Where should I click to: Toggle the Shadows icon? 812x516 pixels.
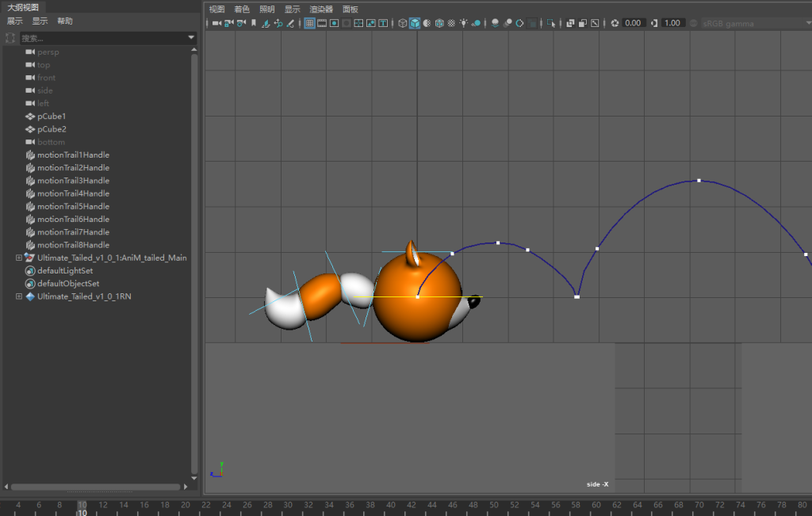476,23
